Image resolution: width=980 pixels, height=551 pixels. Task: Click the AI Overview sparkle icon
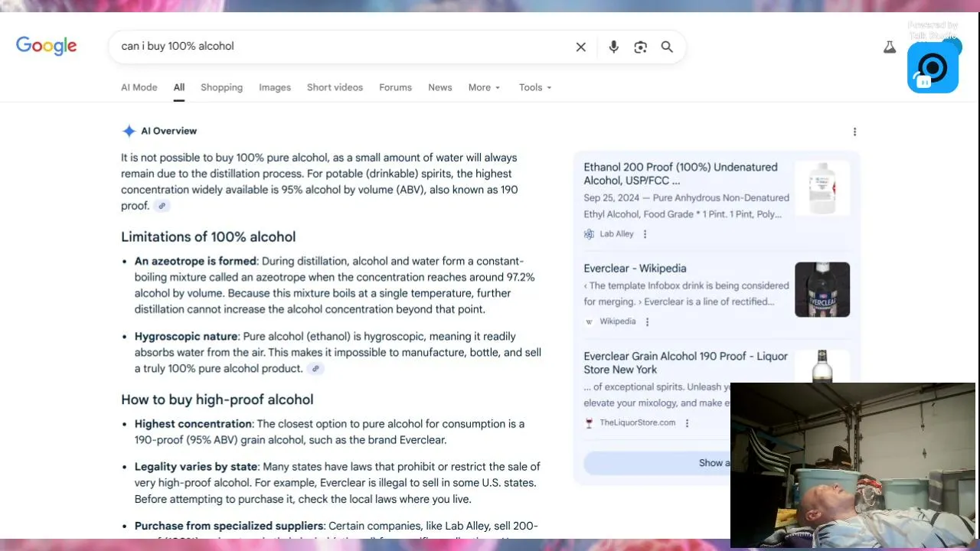pyautogui.click(x=129, y=131)
